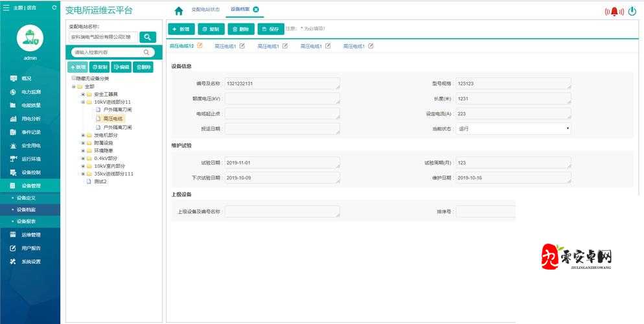
Task: Select the 设备档案 tab
Action: (240, 9)
